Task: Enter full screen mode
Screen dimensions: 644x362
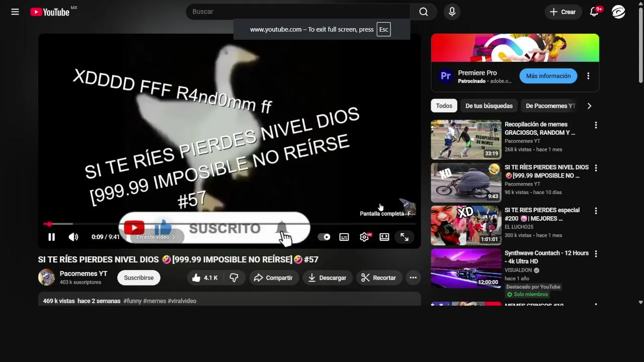Action: point(405,237)
